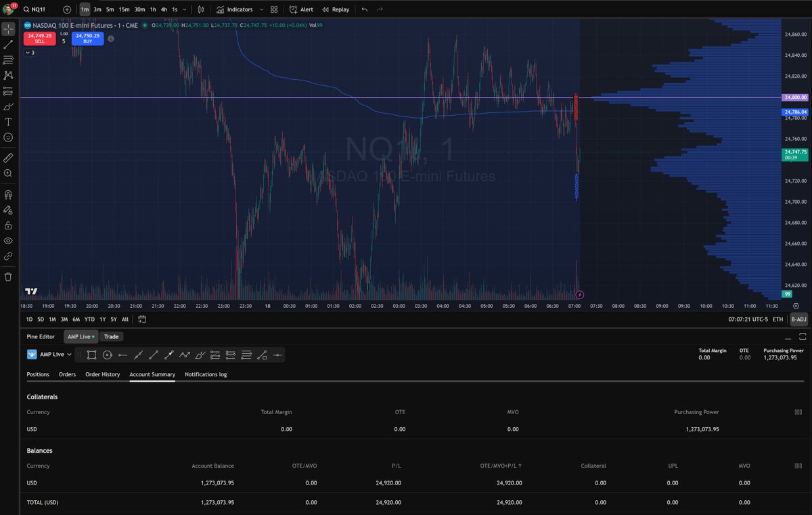Select the circle tool in the favorites toolbar
The height and width of the screenshot is (515, 812).
coord(107,355)
